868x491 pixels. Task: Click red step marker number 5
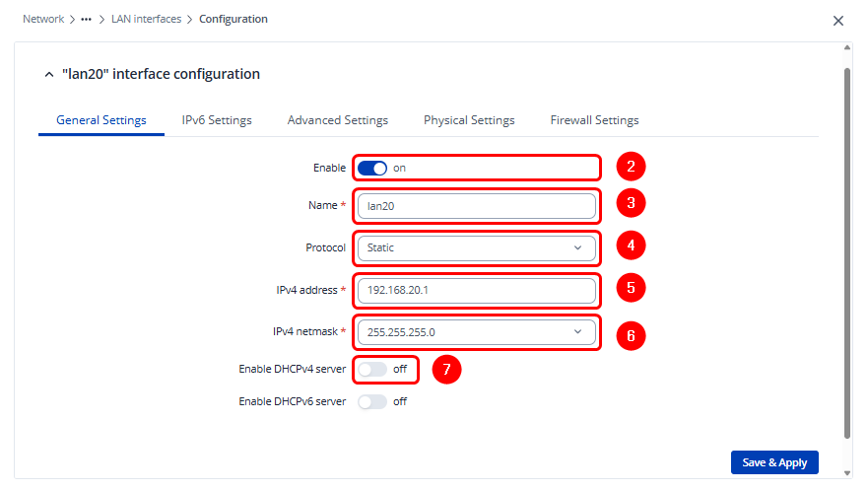pyautogui.click(x=631, y=288)
